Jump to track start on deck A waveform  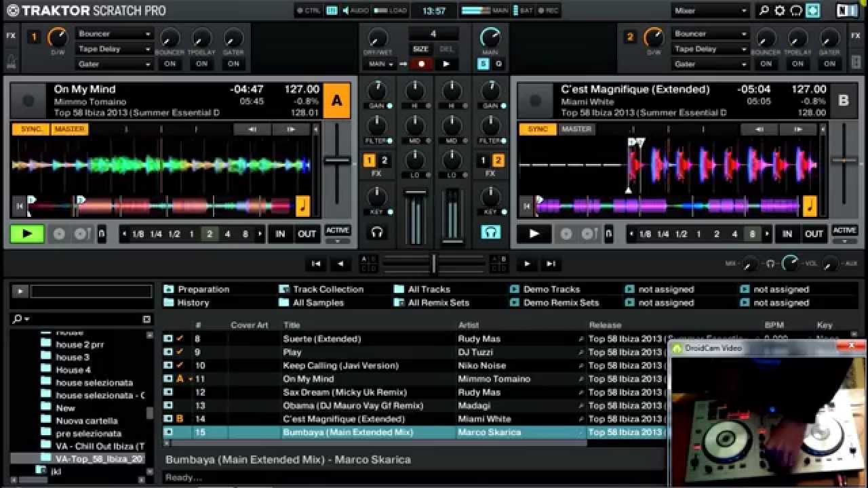point(20,205)
